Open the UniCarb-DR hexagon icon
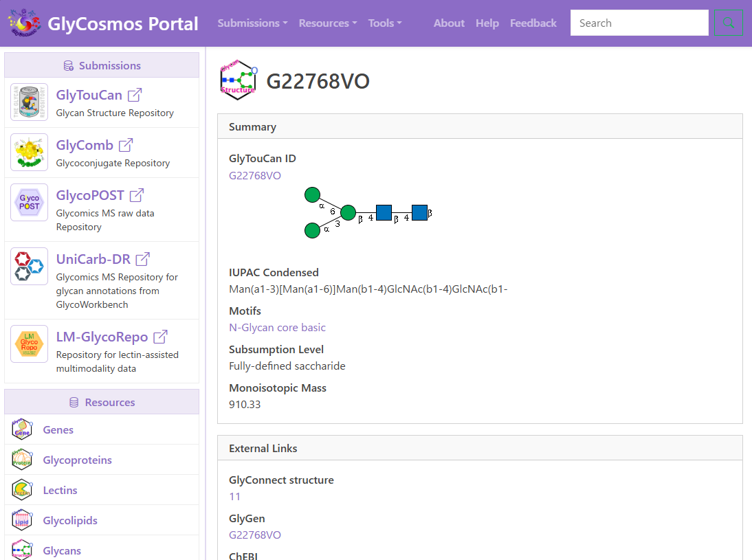 pos(29,267)
